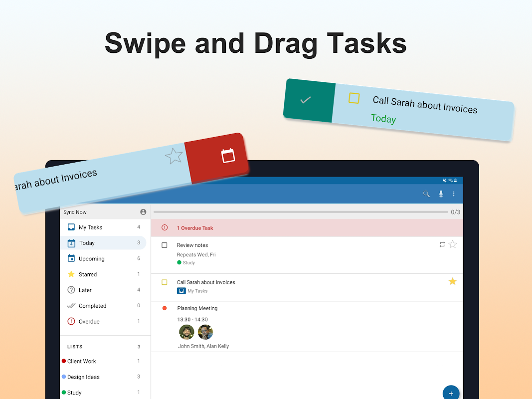Unstar the Call Sarah about Invoices task

pyautogui.click(x=452, y=281)
